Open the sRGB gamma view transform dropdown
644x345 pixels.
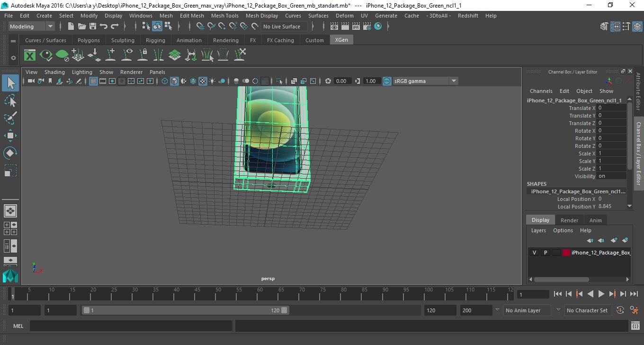point(425,81)
